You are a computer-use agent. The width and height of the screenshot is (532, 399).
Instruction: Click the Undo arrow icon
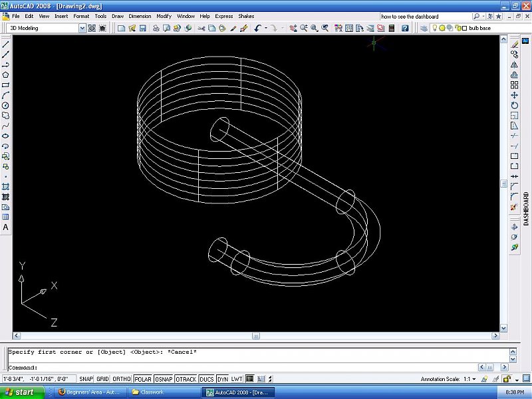pyautogui.click(x=257, y=28)
